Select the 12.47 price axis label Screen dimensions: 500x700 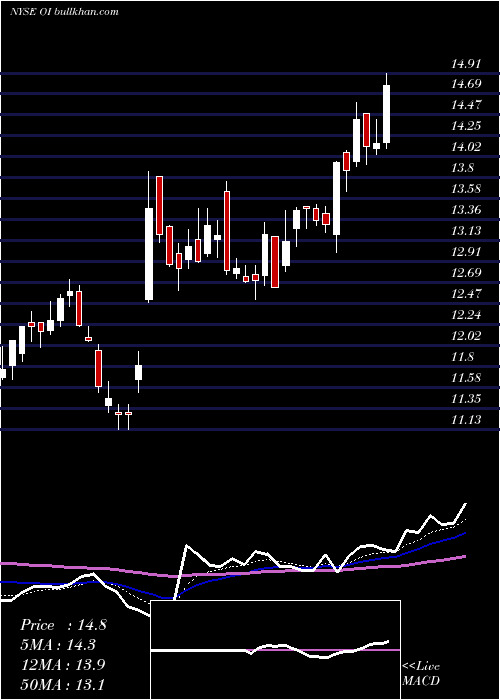(466, 293)
